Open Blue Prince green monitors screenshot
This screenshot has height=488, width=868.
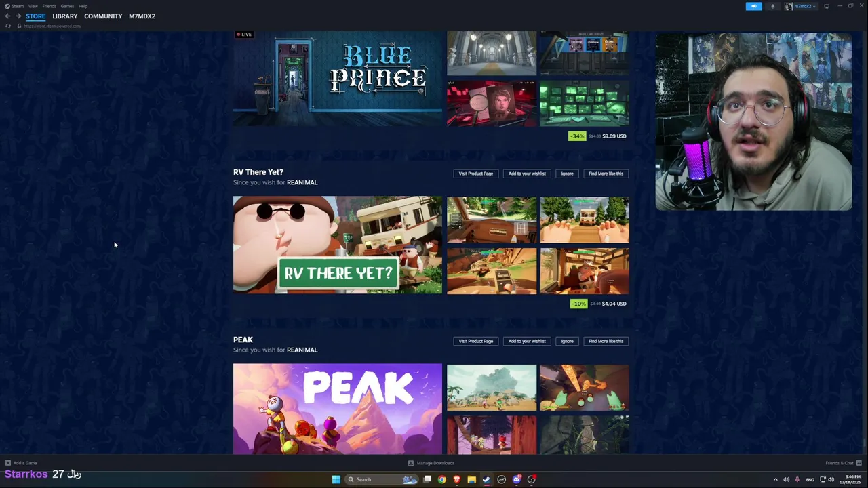[585, 104]
